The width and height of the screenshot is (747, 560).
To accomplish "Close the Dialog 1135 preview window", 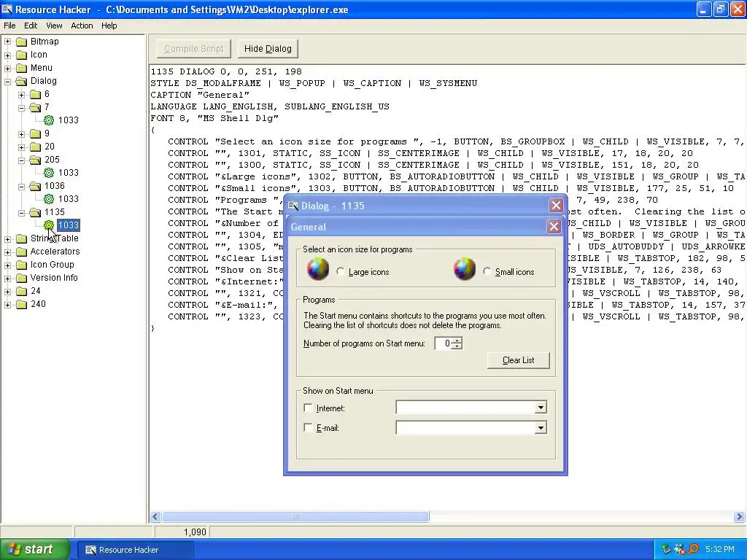I will click(x=556, y=205).
